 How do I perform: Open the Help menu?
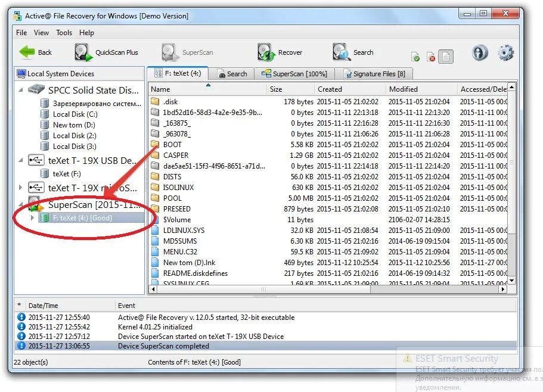click(86, 33)
